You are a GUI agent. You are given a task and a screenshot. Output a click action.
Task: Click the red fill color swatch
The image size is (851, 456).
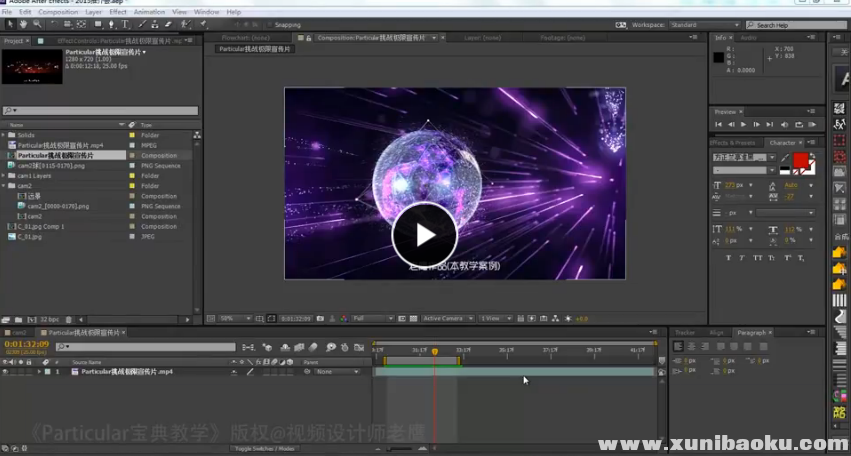tap(800, 160)
